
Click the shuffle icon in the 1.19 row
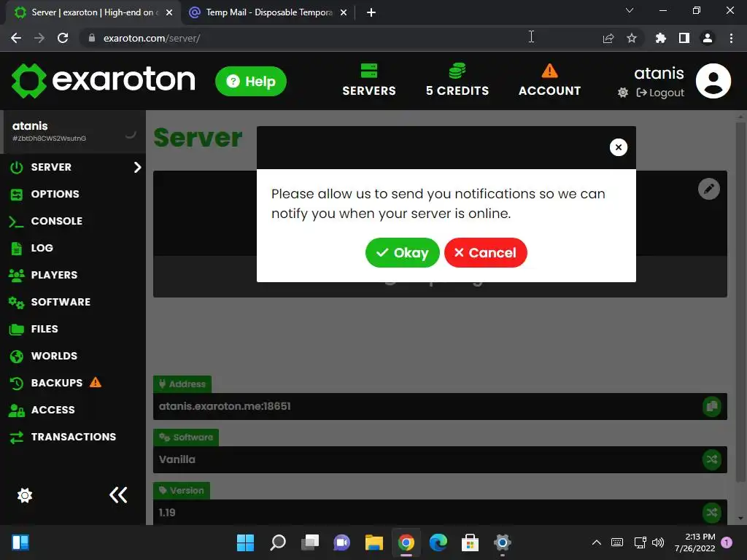point(712,513)
